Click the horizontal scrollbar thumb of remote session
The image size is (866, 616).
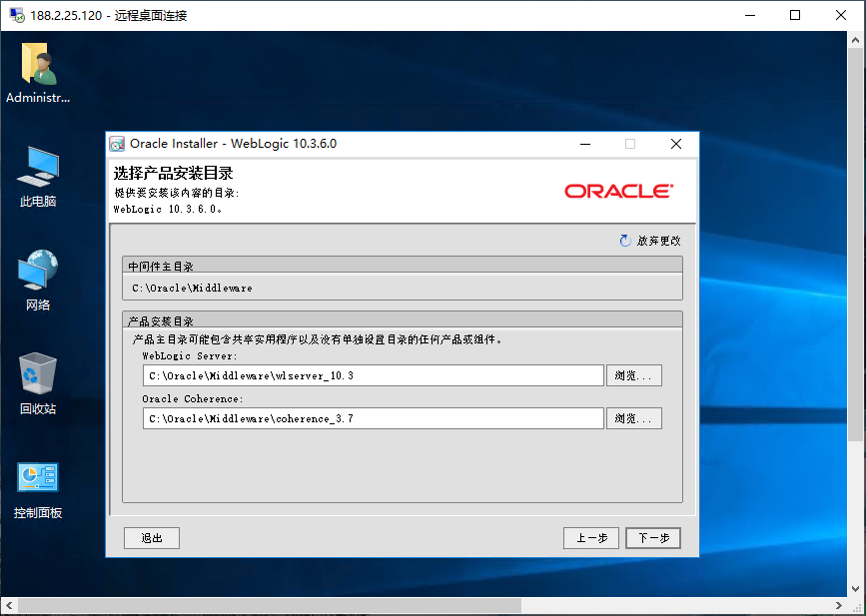tap(270, 605)
